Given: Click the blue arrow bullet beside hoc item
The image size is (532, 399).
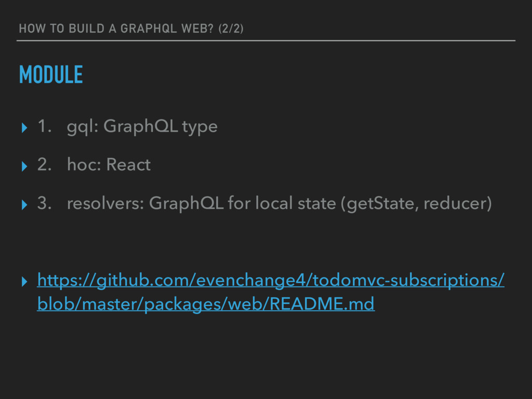Looking at the screenshot, I should pos(24,166).
